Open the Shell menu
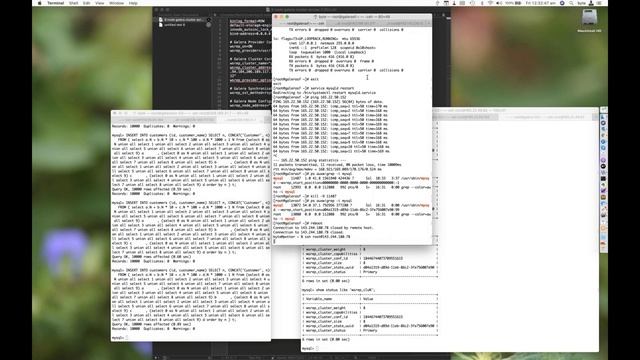The width and height of the screenshot is (640, 360). [73, 3]
